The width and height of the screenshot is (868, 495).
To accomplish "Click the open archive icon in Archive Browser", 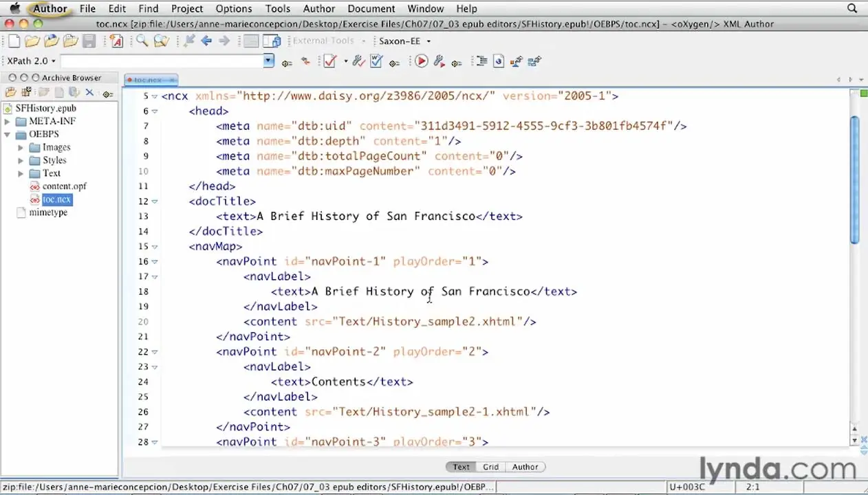I will (x=10, y=92).
